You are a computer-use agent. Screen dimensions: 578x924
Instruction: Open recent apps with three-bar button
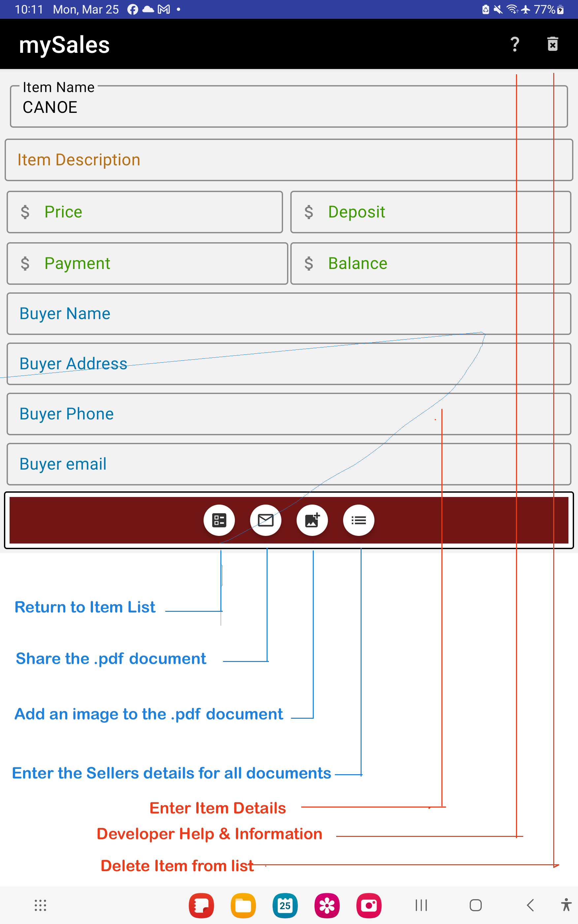point(421,905)
